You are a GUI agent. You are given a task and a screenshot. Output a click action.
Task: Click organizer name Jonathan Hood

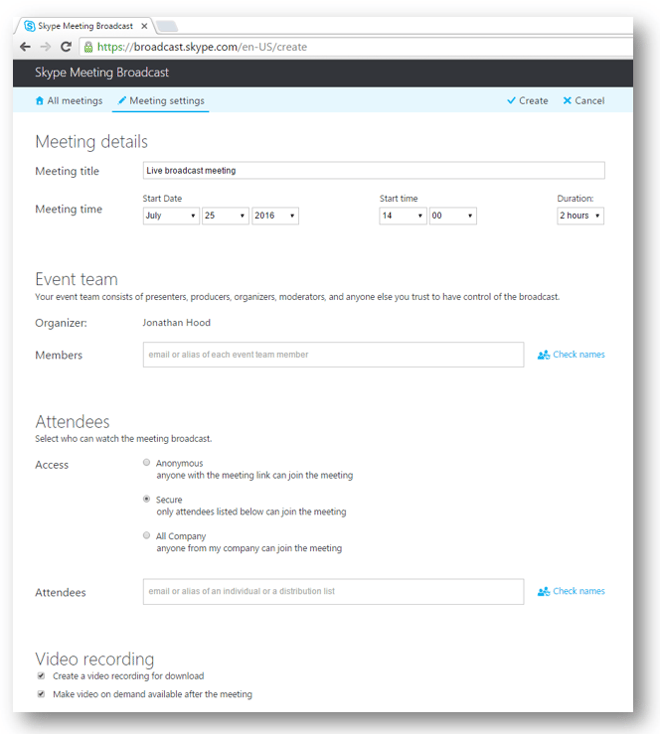point(176,323)
